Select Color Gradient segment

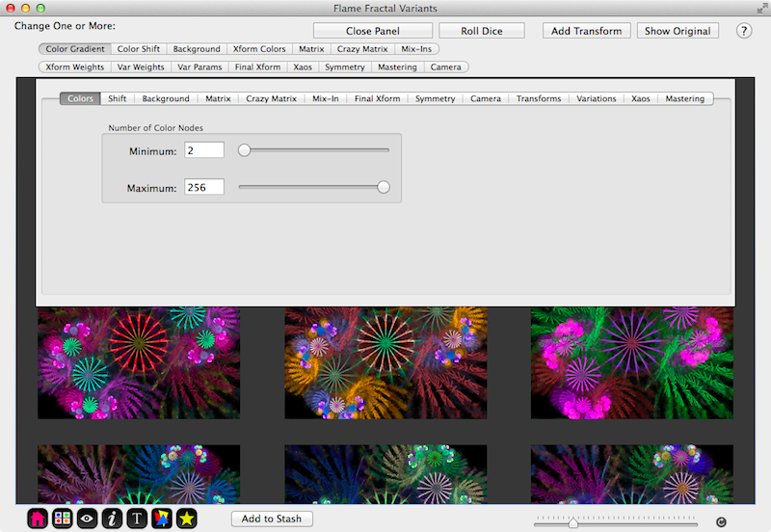click(75, 49)
